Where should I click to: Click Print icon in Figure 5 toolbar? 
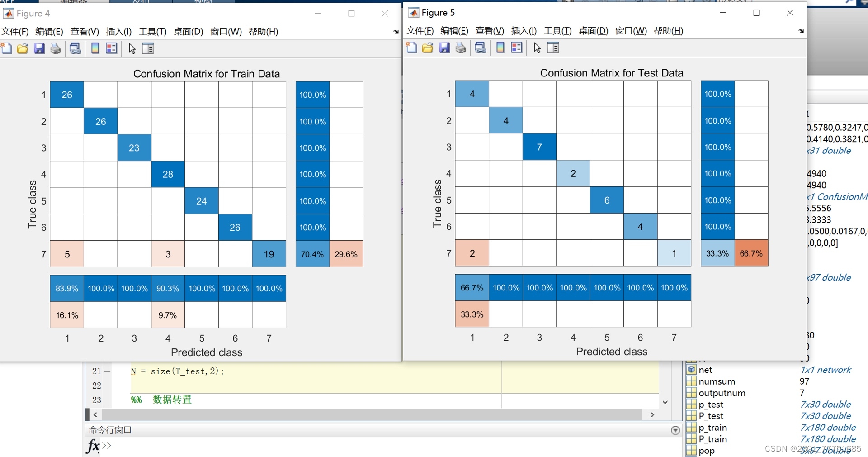point(461,48)
